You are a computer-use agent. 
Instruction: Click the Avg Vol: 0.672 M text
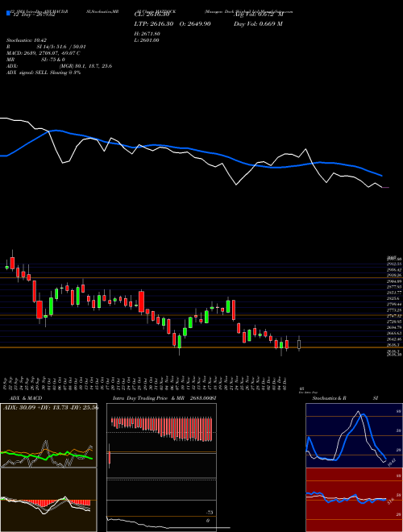point(258,14)
